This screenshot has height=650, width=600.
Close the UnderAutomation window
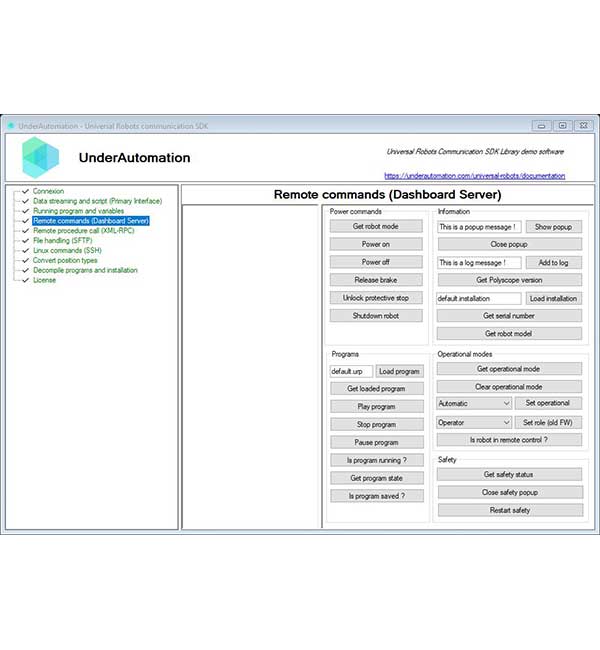pos(583,126)
